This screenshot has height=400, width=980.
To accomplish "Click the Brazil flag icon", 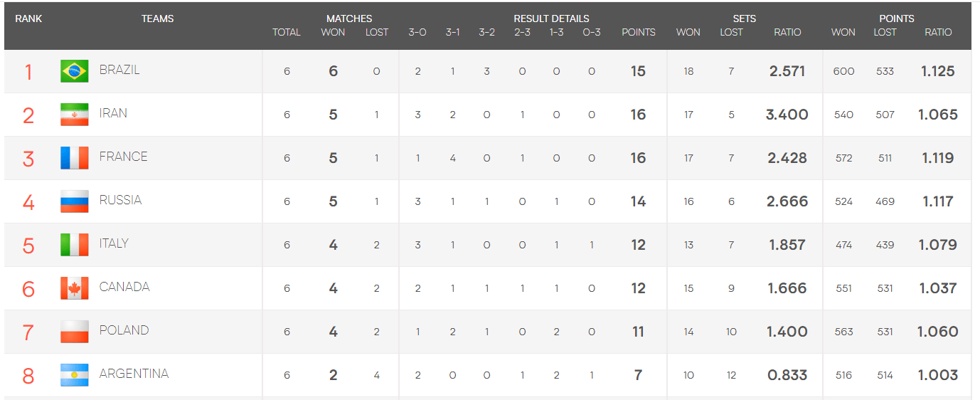I will coord(75,71).
